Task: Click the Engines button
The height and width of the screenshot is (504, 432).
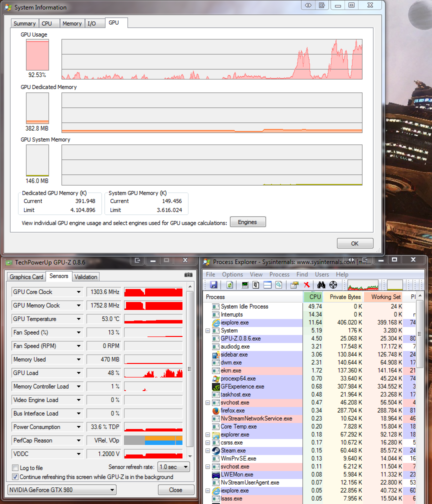Action: click(x=247, y=222)
